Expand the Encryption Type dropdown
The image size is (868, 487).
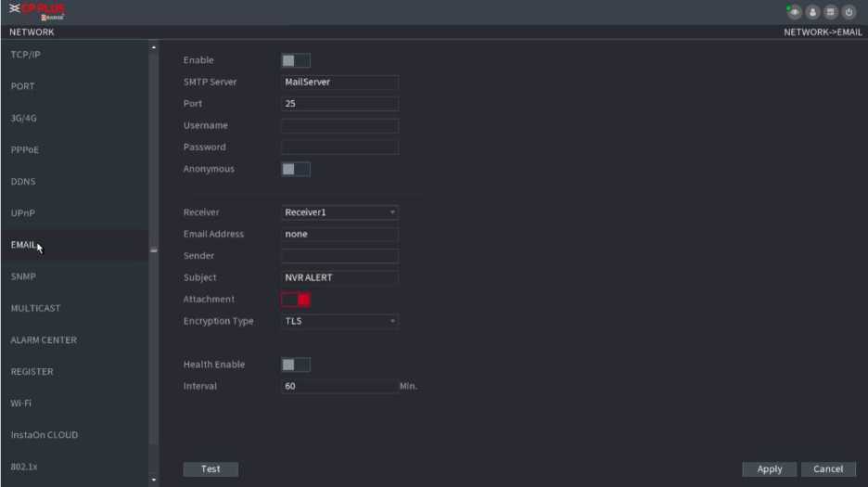point(339,321)
